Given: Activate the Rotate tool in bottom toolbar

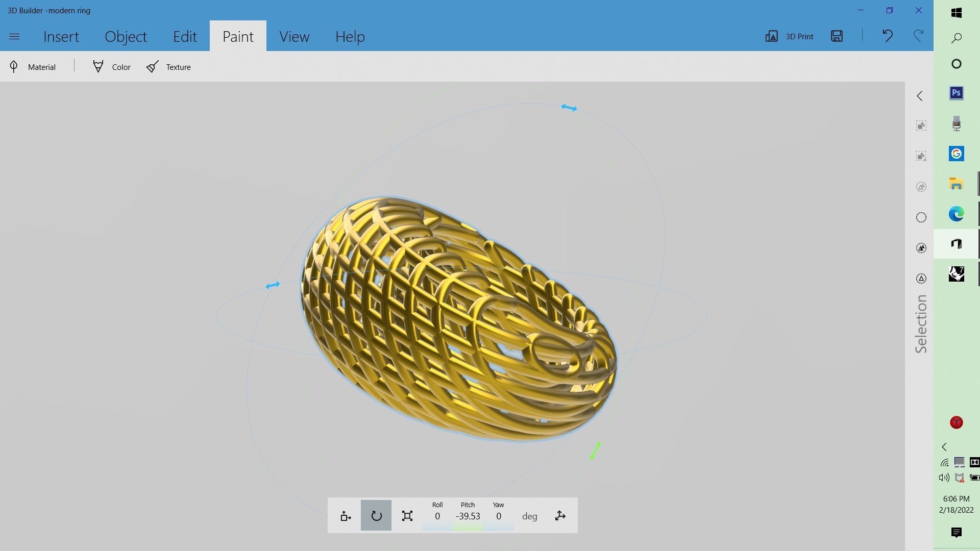Looking at the screenshot, I should pyautogui.click(x=376, y=516).
